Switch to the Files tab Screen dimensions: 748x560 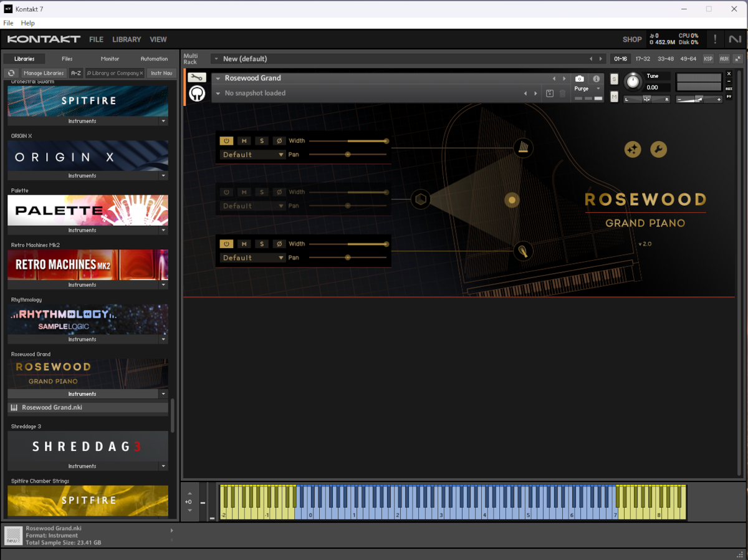[x=67, y=59]
